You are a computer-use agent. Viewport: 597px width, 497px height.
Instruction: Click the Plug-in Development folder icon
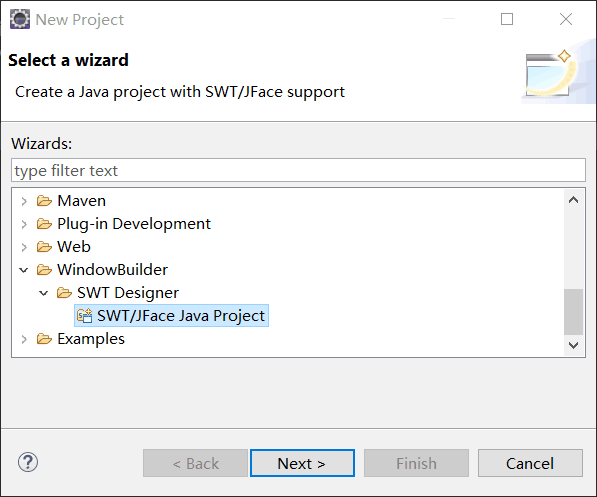44,224
